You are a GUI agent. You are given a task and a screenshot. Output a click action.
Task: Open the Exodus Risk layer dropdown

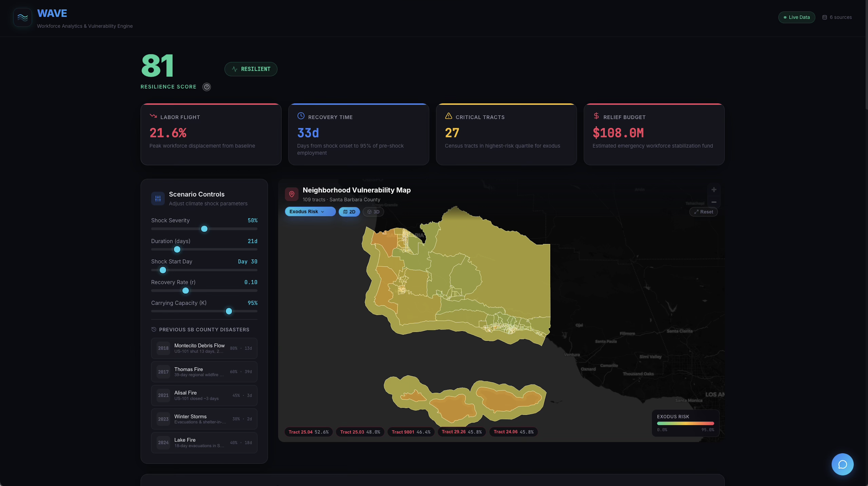(310, 211)
